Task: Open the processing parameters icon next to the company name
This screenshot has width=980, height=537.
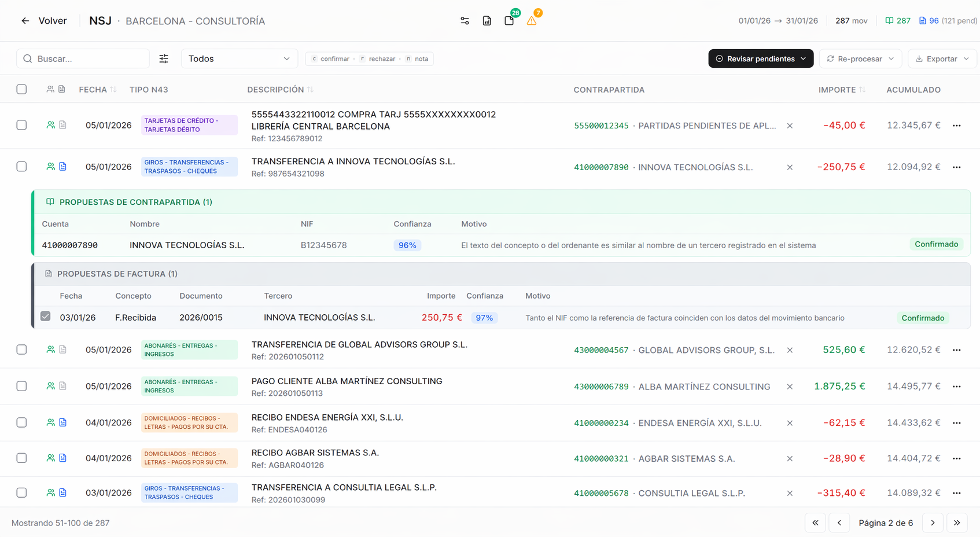Action: click(465, 20)
